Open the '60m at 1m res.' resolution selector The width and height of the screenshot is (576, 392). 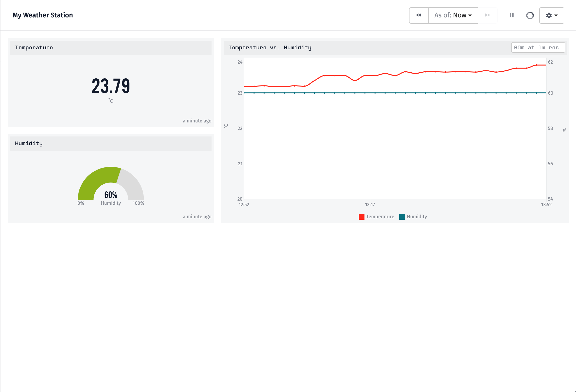538,48
